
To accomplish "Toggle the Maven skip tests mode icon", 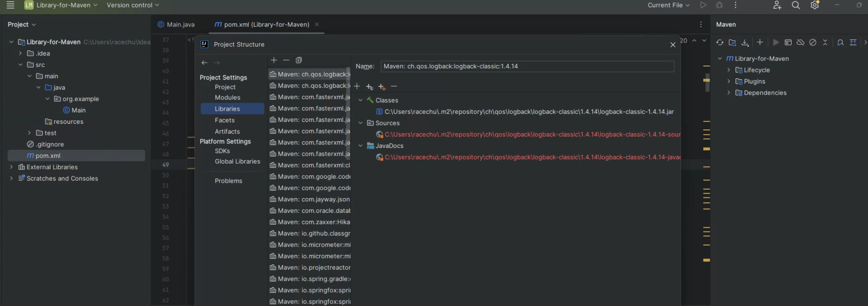I will click(813, 42).
